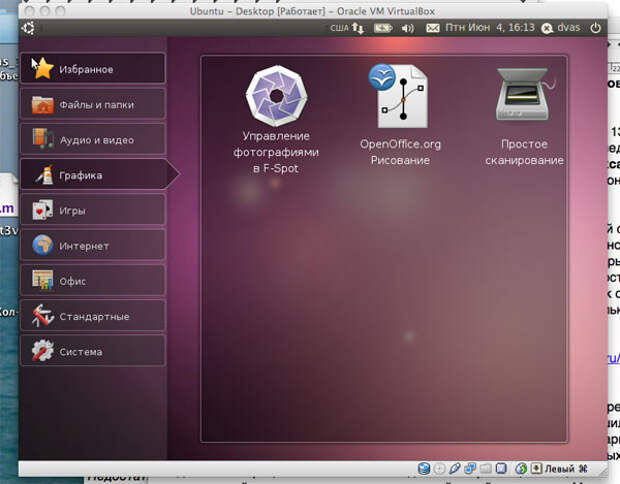
Task: Click VirtualBox mouse integration status icon
Action: click(x=521, y=469)
